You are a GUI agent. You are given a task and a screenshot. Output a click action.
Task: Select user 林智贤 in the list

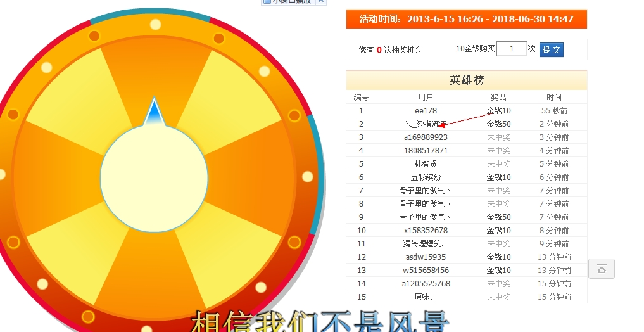coord(426,164)
